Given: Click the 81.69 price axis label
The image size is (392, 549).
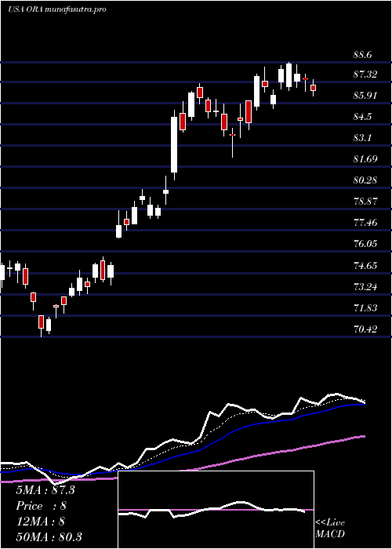Looking at the screenshot, I should pos(365,159).
